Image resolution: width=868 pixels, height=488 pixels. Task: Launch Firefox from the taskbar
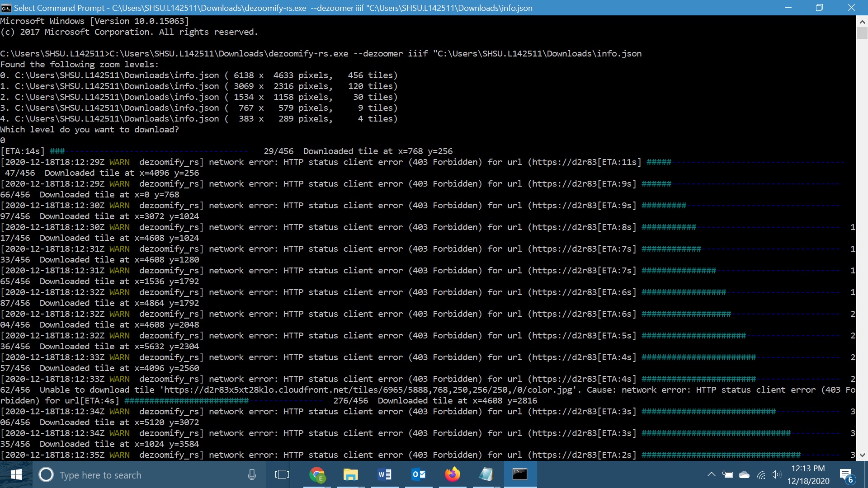coord(452,474)
